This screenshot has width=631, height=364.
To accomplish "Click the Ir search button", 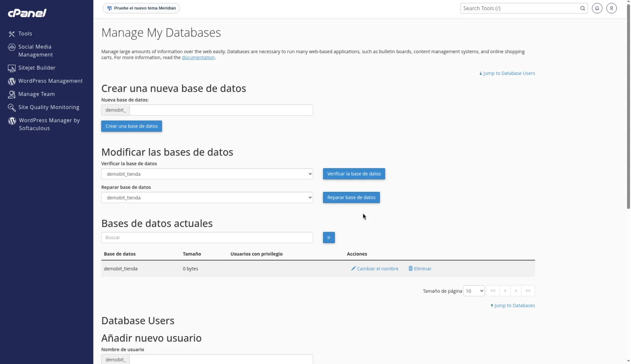I will point(329,238).
